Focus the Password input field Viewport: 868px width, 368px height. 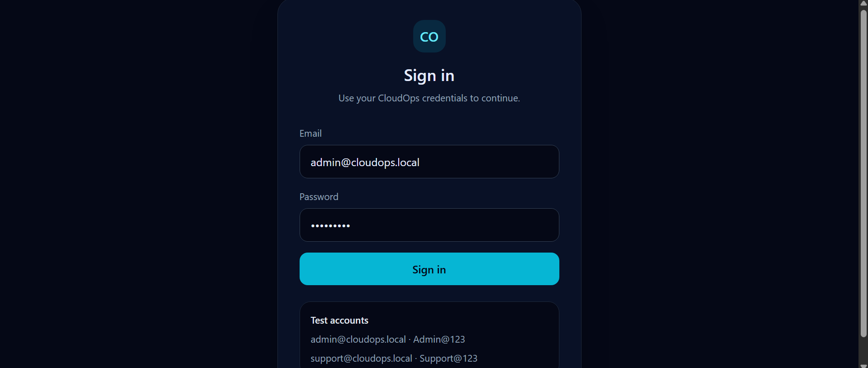(429, 225)
